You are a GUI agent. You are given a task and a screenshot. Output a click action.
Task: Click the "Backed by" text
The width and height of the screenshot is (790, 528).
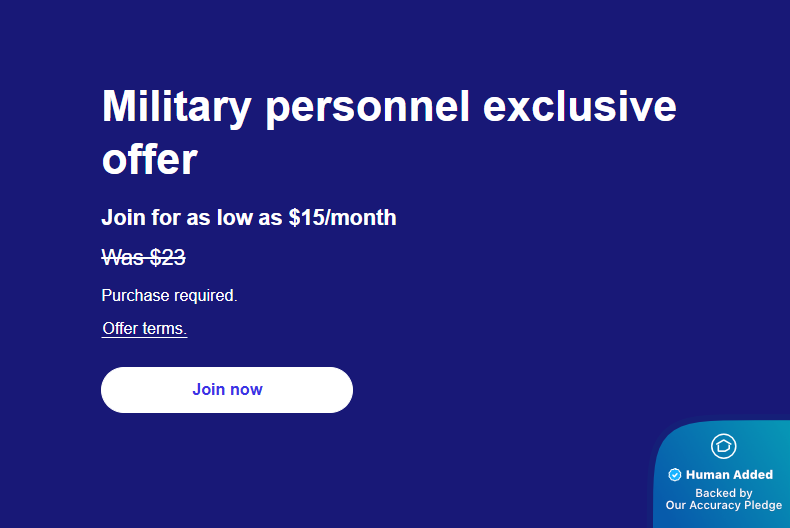(724, 493)
